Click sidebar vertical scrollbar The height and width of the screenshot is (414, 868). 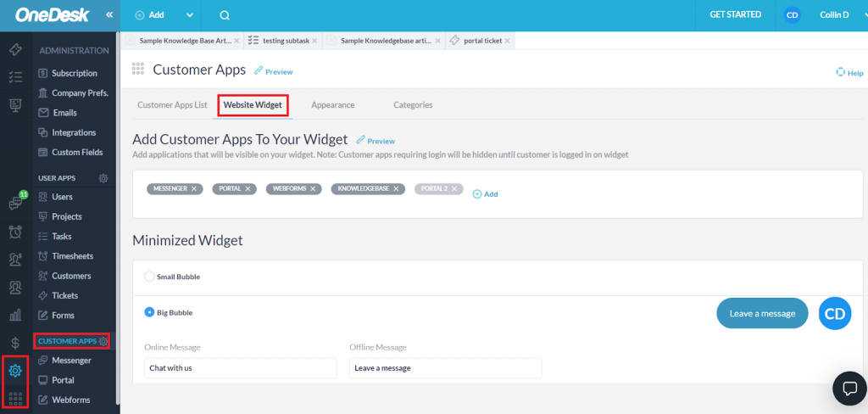coord(117,219)
